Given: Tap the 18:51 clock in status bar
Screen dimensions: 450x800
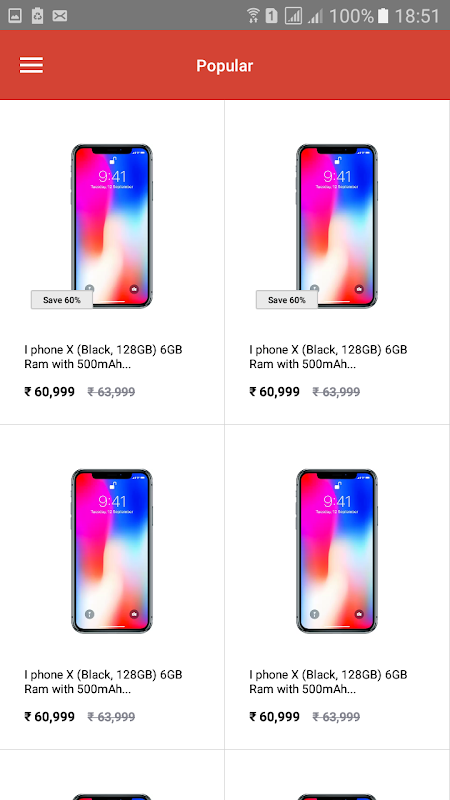Looking at the screenshot, I should (417, 16).
